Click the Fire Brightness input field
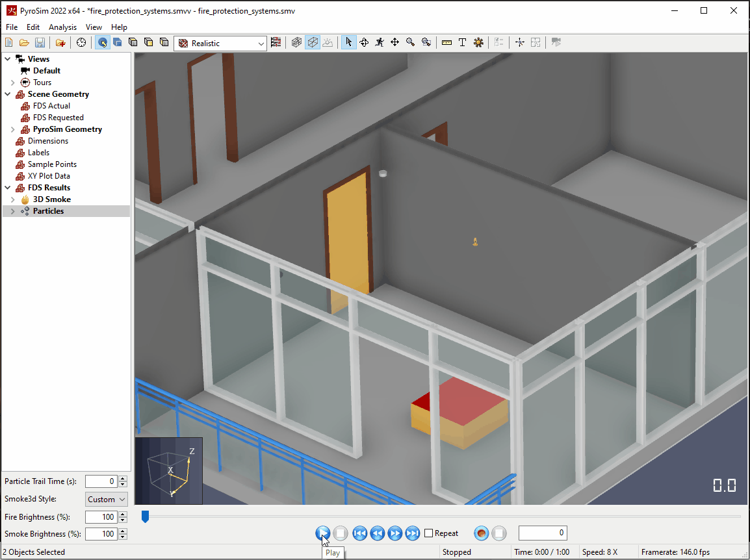Screen dimensions: 750x560 coord(101,517)
